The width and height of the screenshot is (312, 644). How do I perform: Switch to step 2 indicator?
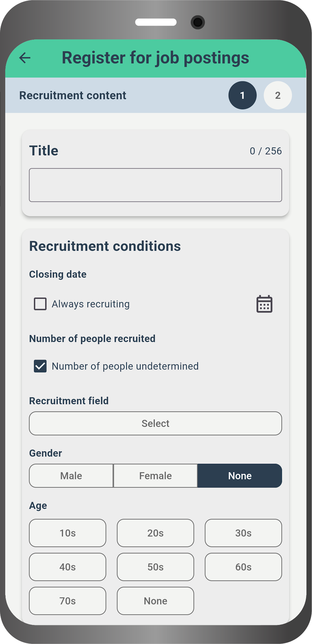(278, 95)
